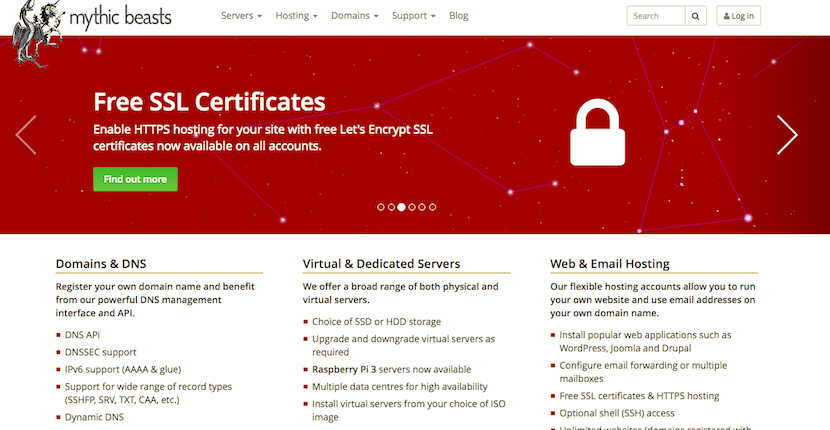Select the sixth carousel slide dot
Image resolution: width=830 pixels, height=430 pixels.
(x=432, y=207)
